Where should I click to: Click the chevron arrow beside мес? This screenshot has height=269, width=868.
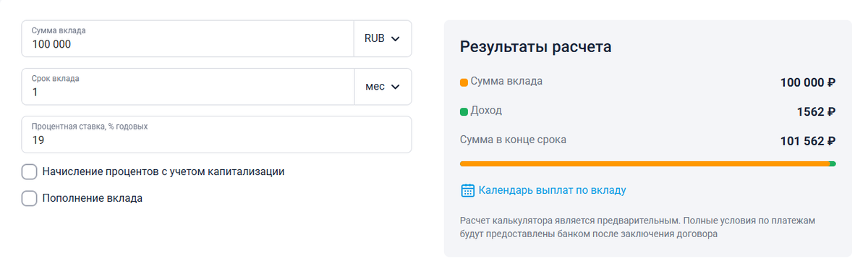click(395, 87)
